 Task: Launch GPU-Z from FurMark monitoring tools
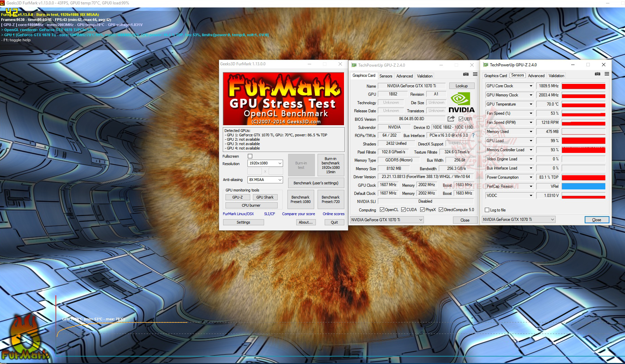click(x=238, y=197)
